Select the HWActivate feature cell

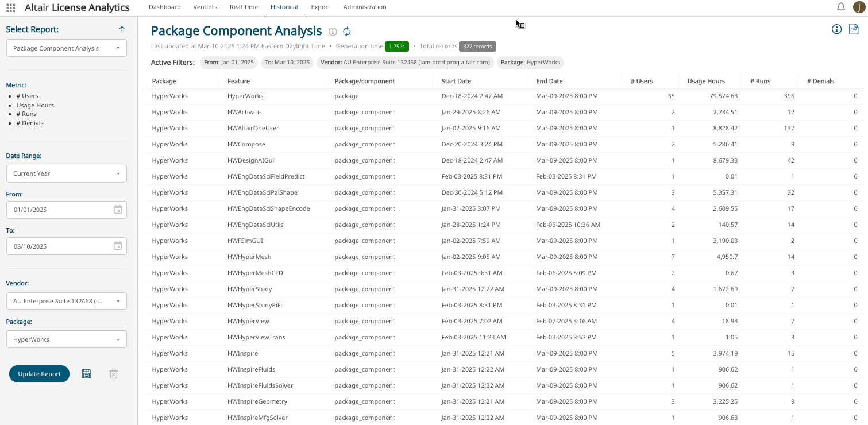[244, 112]
